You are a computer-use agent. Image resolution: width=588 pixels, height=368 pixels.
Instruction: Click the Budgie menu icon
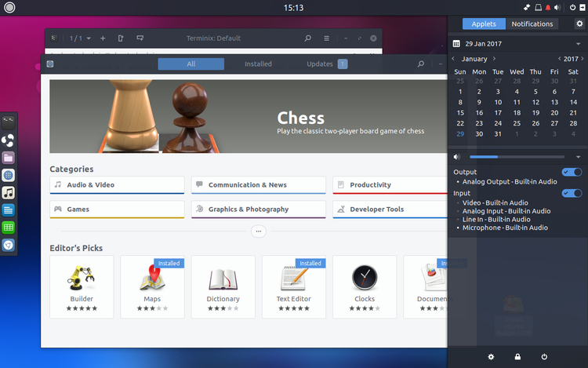pos(9,7)
